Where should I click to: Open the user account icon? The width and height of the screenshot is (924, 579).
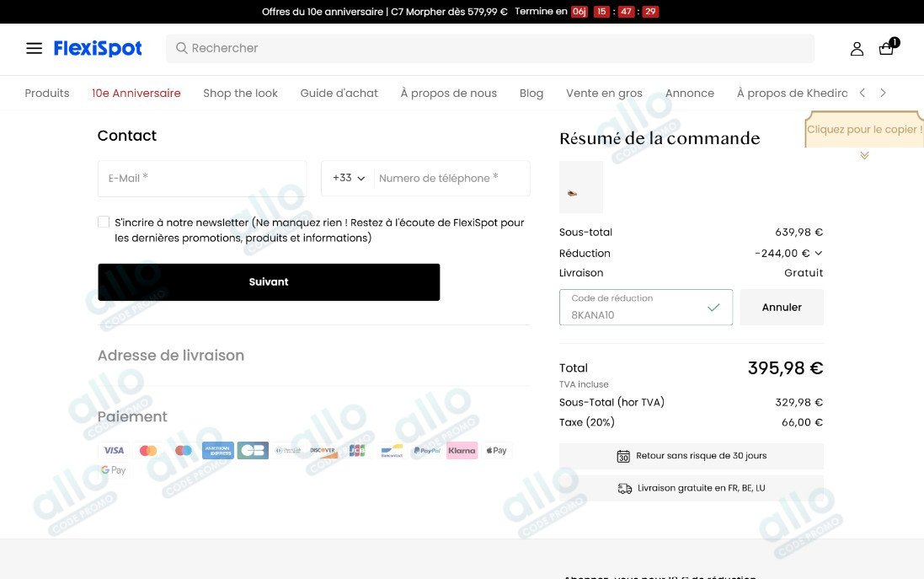click(857, 49)
